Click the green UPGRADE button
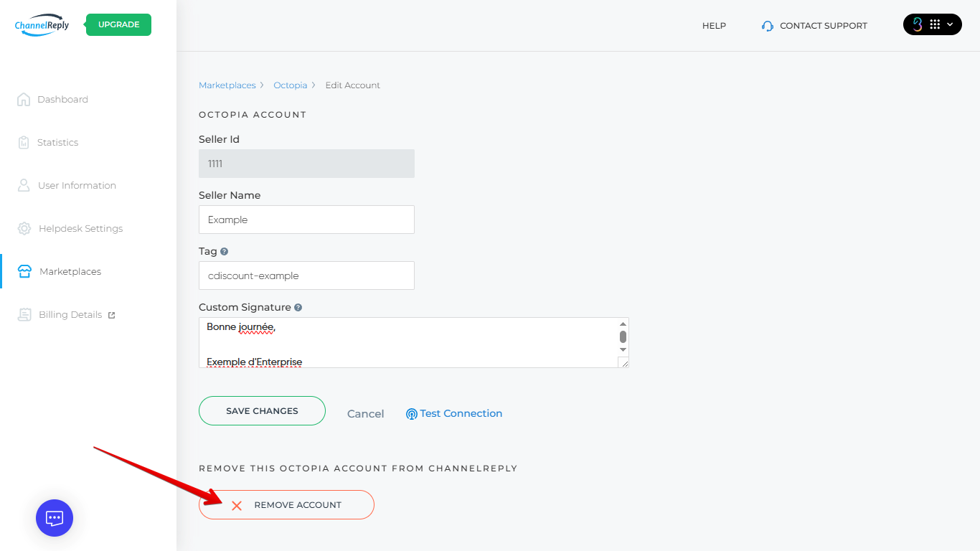Image resolution: width=980 pixels, height=551 pixels. (x=118, y=24)
